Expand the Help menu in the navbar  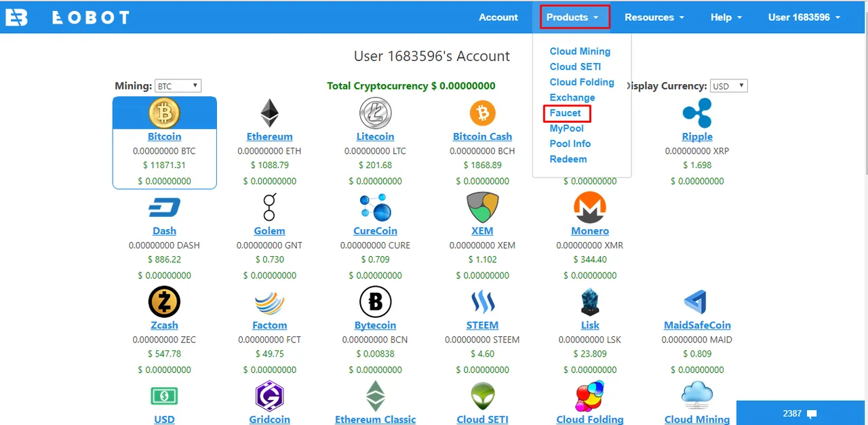click(726, 17)
